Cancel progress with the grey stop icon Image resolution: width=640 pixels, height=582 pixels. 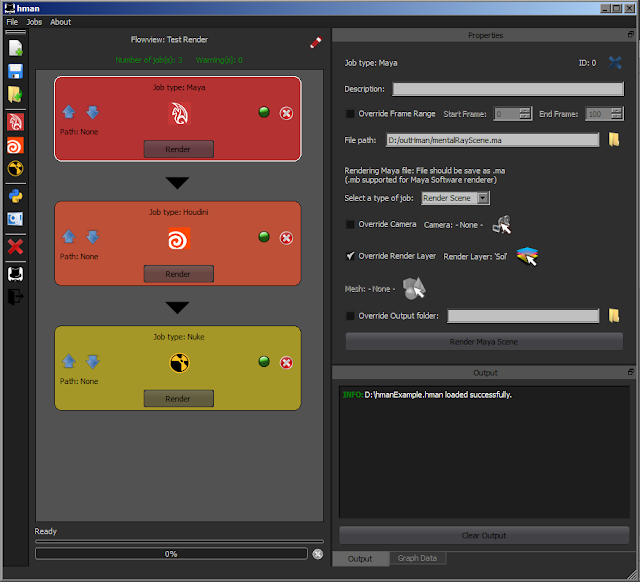(x=318, y=554)
